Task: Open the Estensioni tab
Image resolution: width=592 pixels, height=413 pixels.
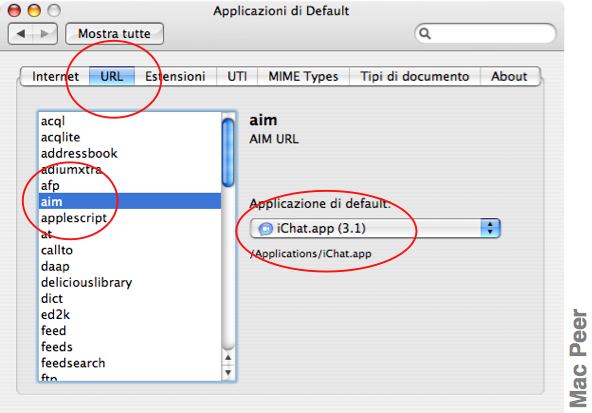Action: click(x=175, y=76)
